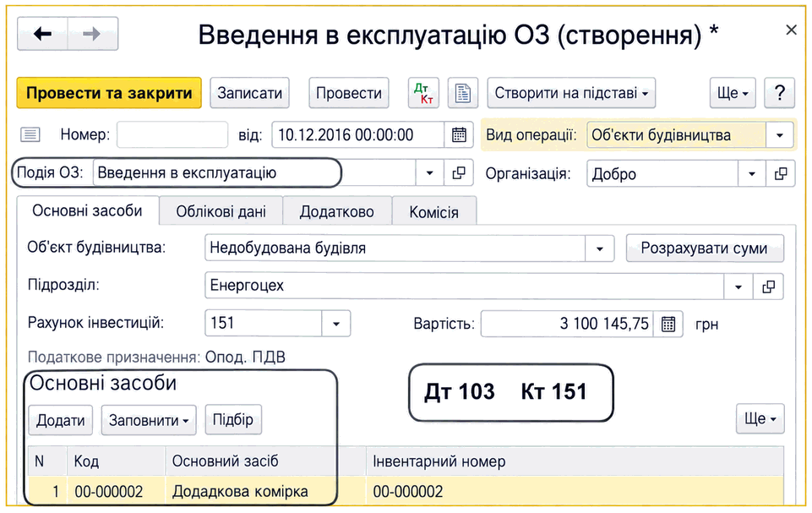Click the Вартість amount field
The width and height of the screenshot is (812, 513).
point(567,325)
